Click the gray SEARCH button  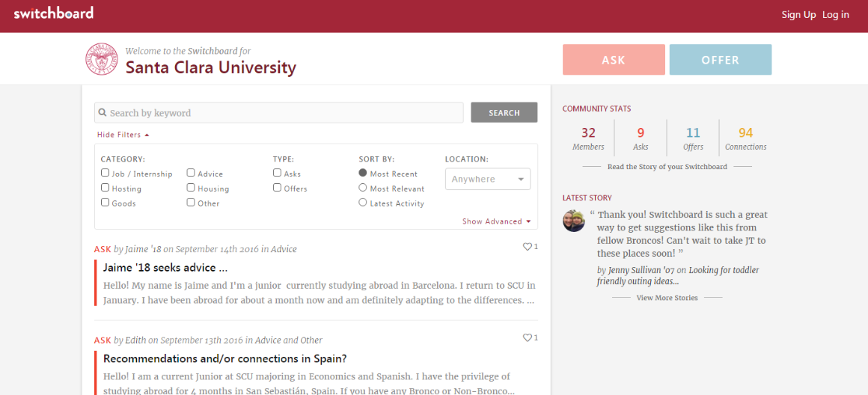504,113
